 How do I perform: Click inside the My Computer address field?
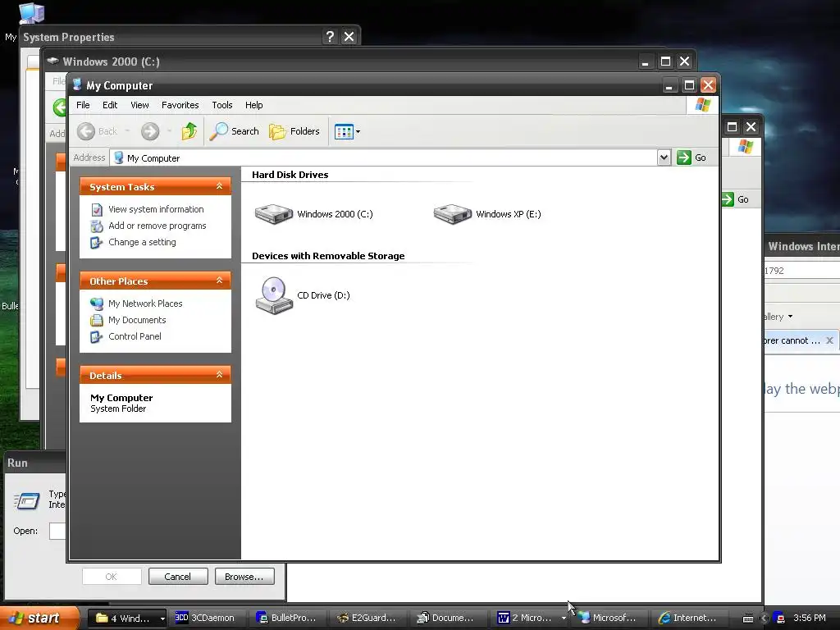coord(384,158)
